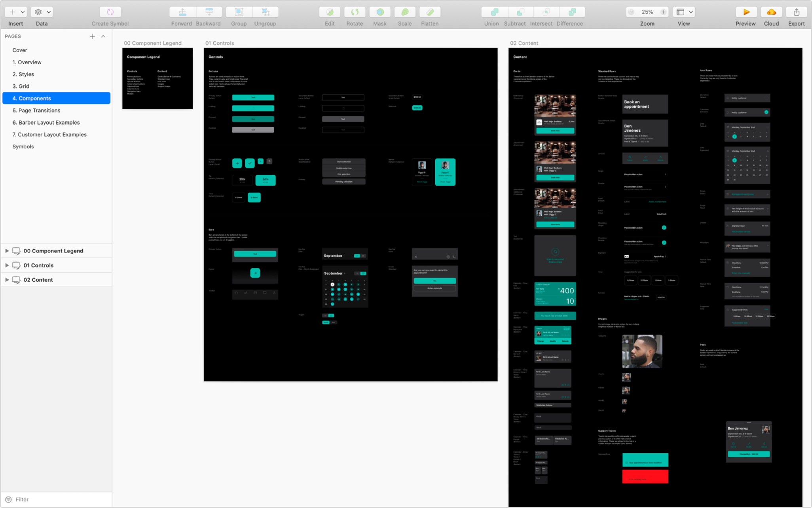Viewport: 812px width, 508px height.
Task: Open the View options dropdown
Action: [x=691, y=12]
